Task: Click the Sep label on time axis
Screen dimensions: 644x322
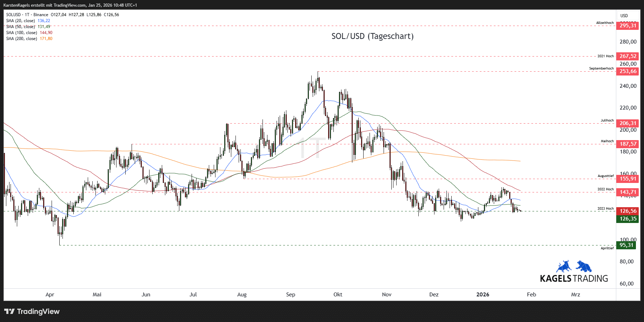Action: [x=291, y=295]
